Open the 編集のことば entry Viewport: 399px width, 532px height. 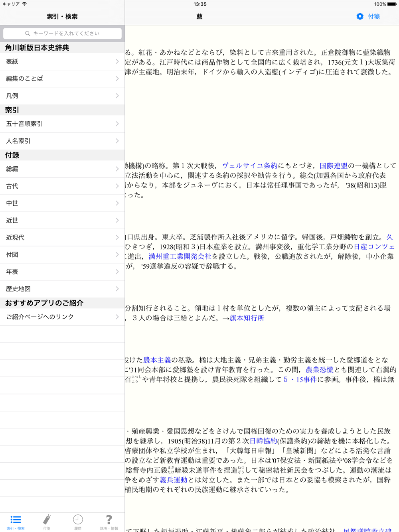click(x=62, y=79)
